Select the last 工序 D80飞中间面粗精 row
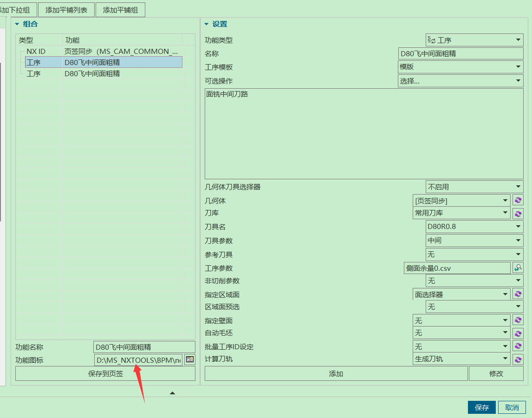Image resolution: width=532 pixels, height=418 pixels. (104, 73)
